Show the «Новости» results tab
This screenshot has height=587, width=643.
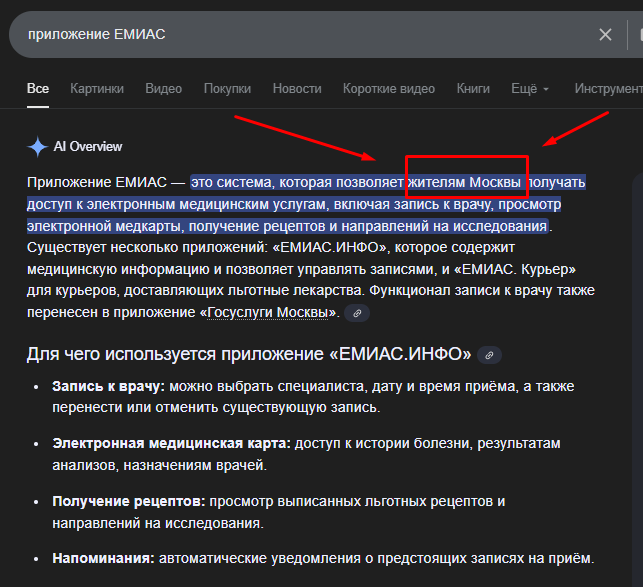297,89
